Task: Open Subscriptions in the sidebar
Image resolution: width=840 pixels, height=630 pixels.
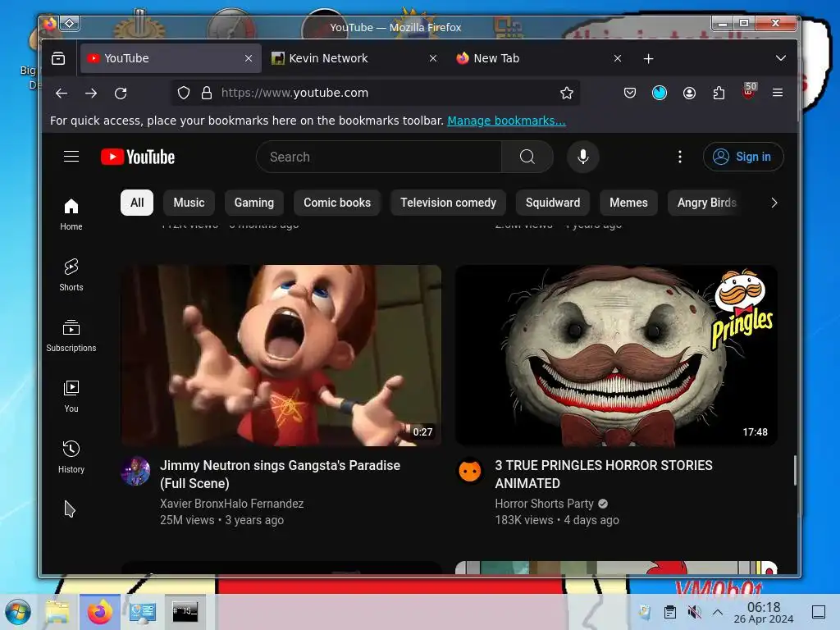Action: pyautogui.click(x=71, y=336)
